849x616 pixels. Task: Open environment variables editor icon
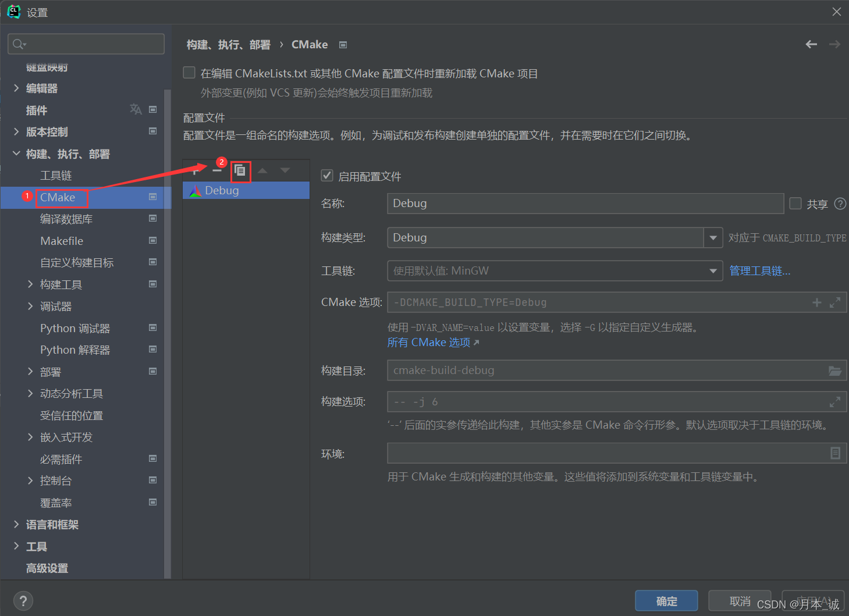pyautogui.click(x=835, y=453)
